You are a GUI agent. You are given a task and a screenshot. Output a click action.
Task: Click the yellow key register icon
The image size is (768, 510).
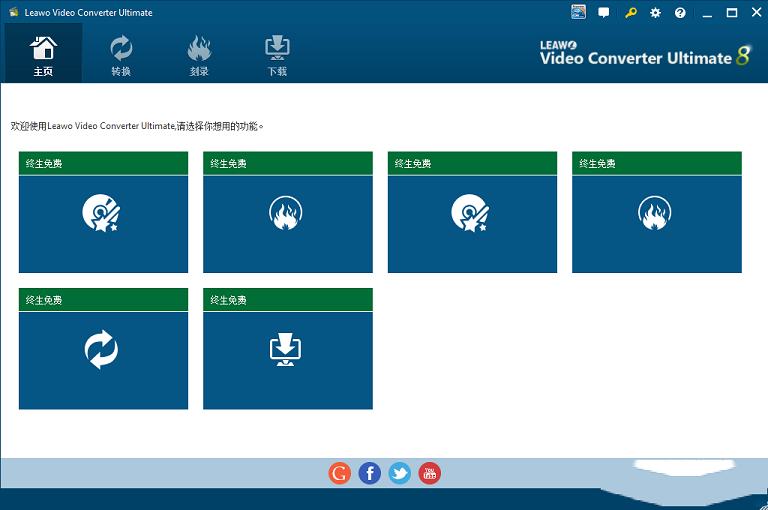[x=630, y=13]
